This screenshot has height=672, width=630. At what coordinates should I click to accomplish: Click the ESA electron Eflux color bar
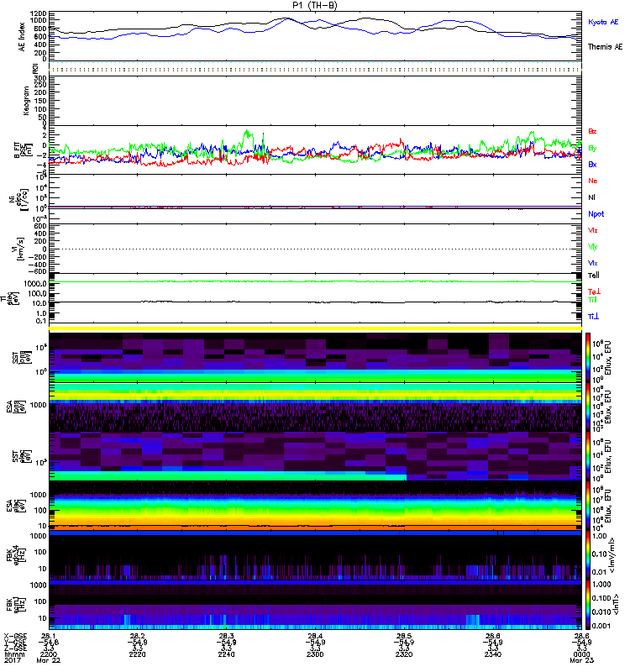click(588, 506)
